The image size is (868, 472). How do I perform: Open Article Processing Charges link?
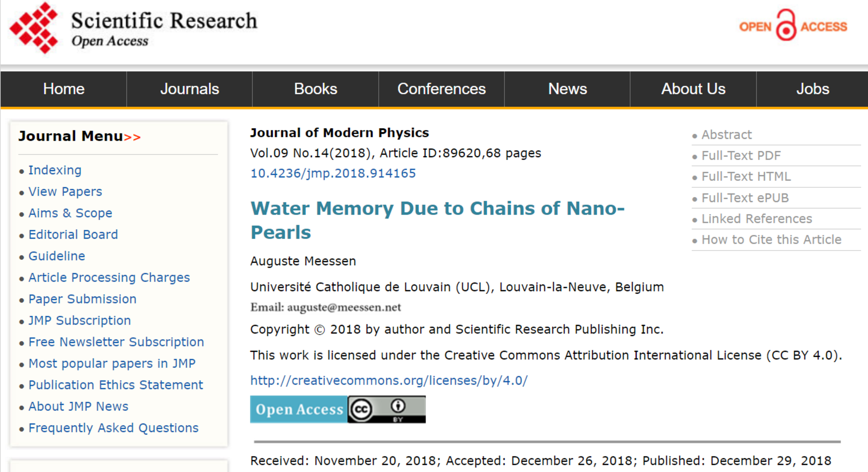coord(109,277)
